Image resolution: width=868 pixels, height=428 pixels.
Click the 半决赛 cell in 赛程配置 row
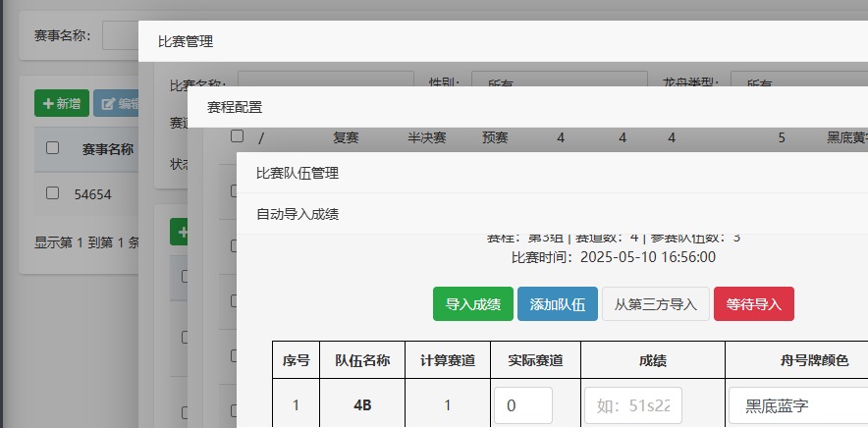pyautogui.click(x=427, y=137)
